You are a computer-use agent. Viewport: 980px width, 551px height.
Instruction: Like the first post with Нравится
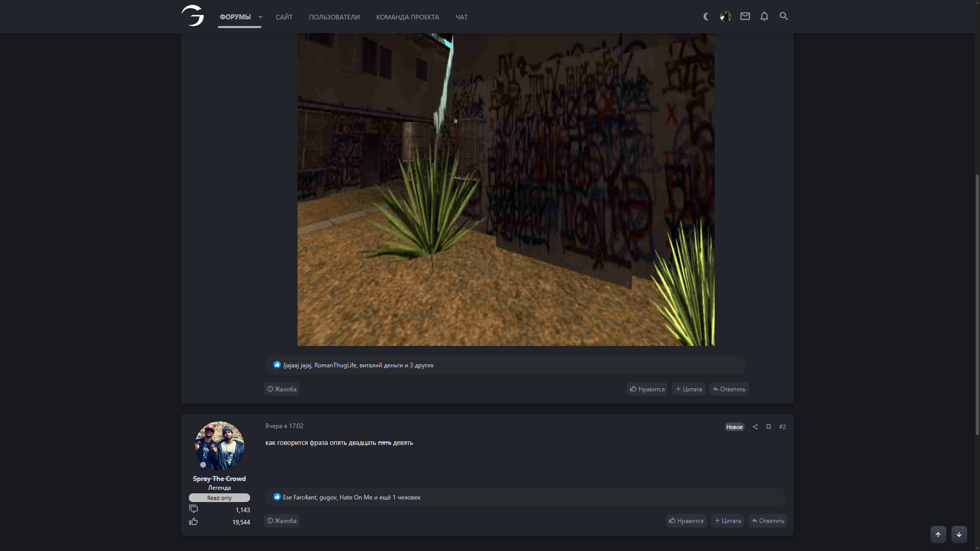tap(647, 389)
